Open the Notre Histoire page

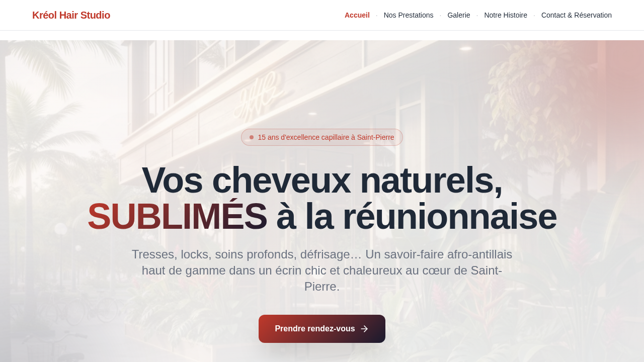(x=506, y=15)
